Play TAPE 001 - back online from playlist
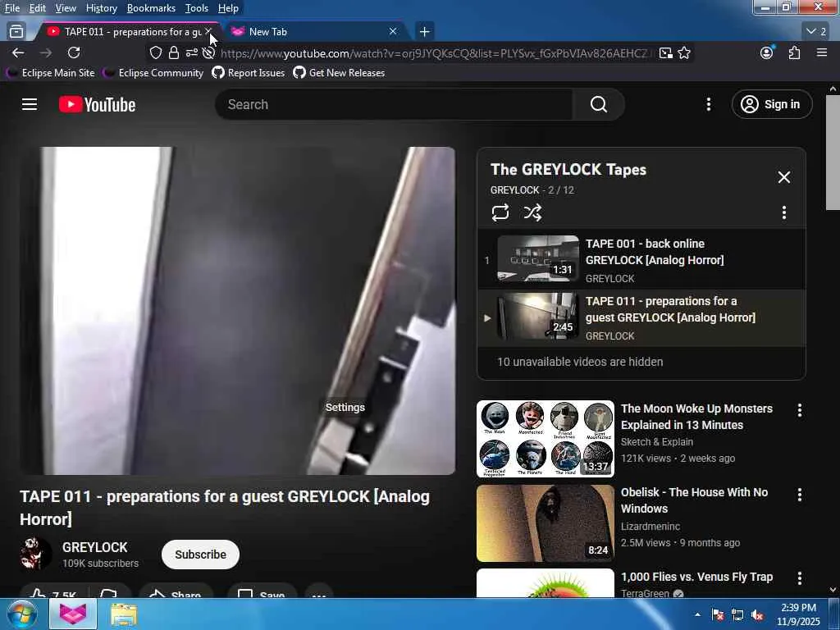Image resolution: width=840 pixels, height=630 pixels. pyautogui.click(x=641, y=260)
